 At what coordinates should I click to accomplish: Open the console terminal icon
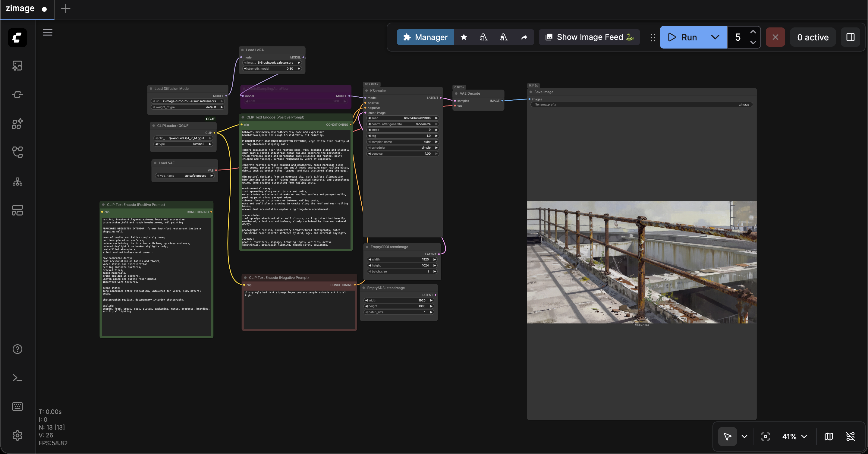click(x=17, y=378)
